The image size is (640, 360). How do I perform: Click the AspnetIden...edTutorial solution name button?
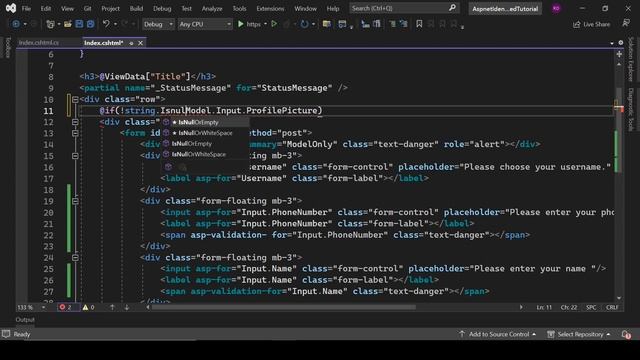505,9
